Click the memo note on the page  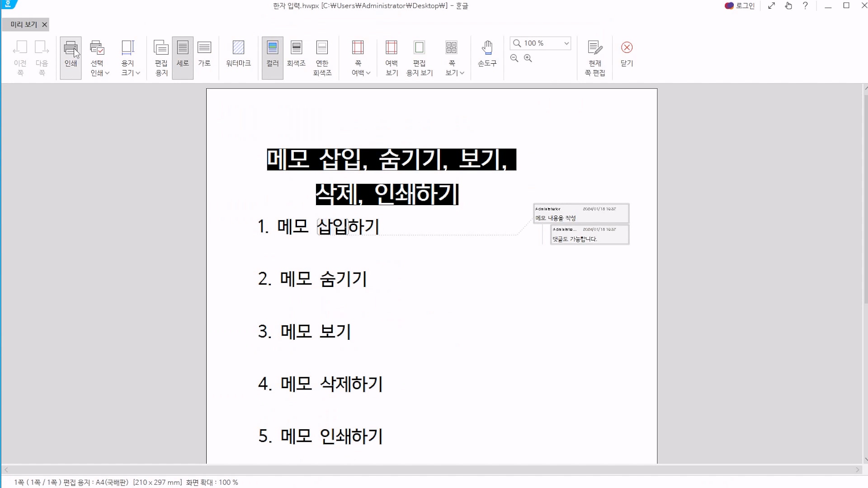click(x=581, y=214)
